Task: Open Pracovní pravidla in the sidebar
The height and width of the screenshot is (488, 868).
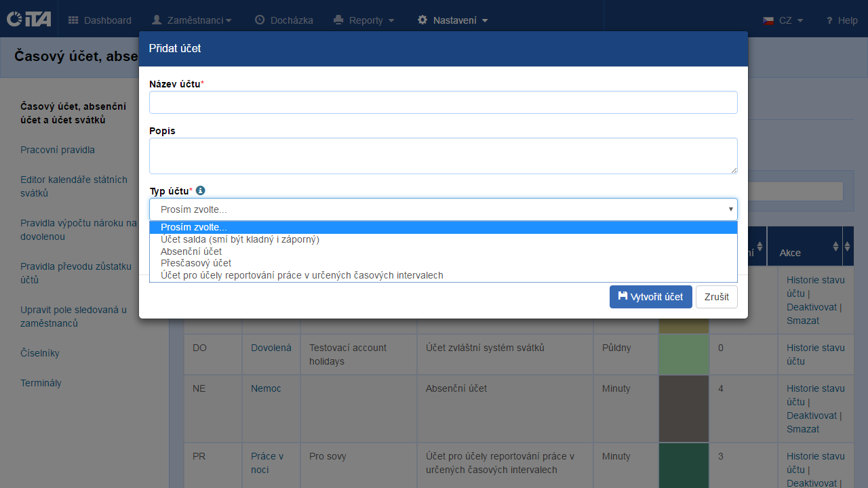Action: coord(58,150)
